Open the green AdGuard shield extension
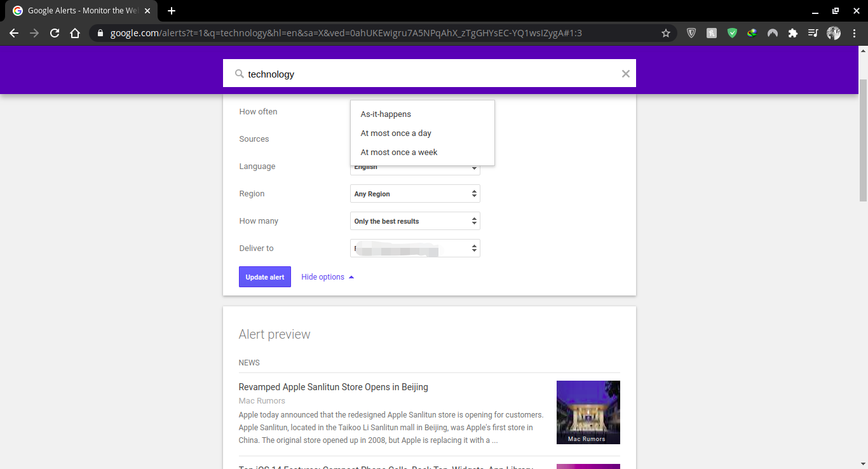This screenshot has height=469, width=868. [732, 33]
